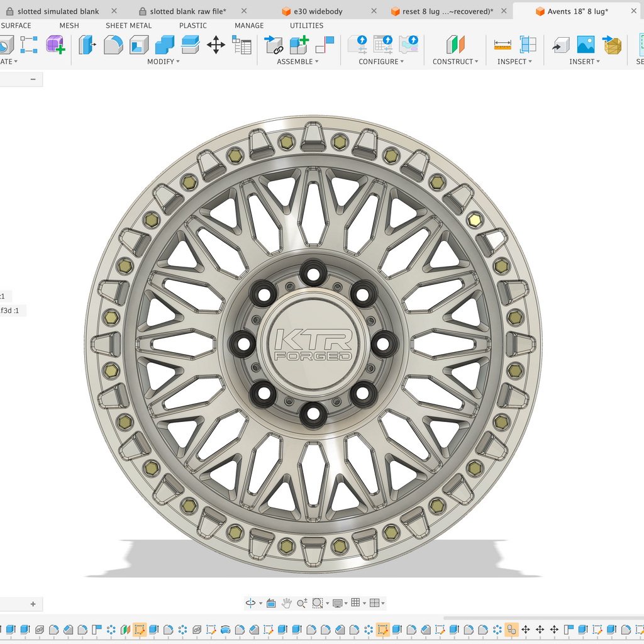The image size is (644, 644).
Task: Open the Viewports dropdown arrow
Action: [383, 603]
